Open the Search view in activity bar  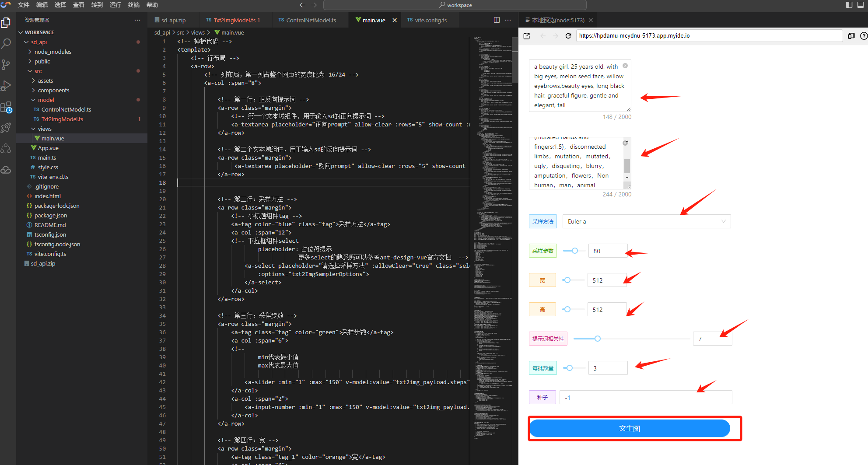[6, 43]
